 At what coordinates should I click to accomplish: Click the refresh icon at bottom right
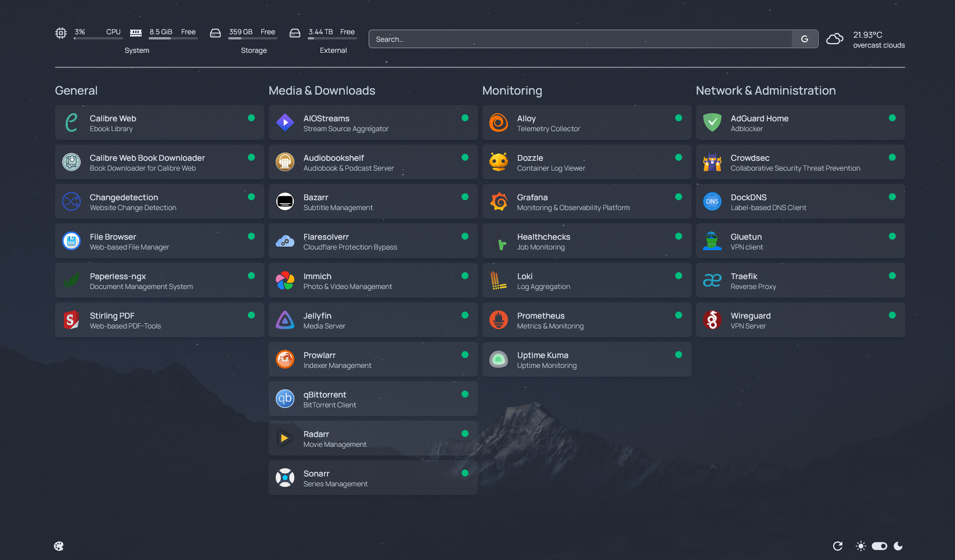838,546
